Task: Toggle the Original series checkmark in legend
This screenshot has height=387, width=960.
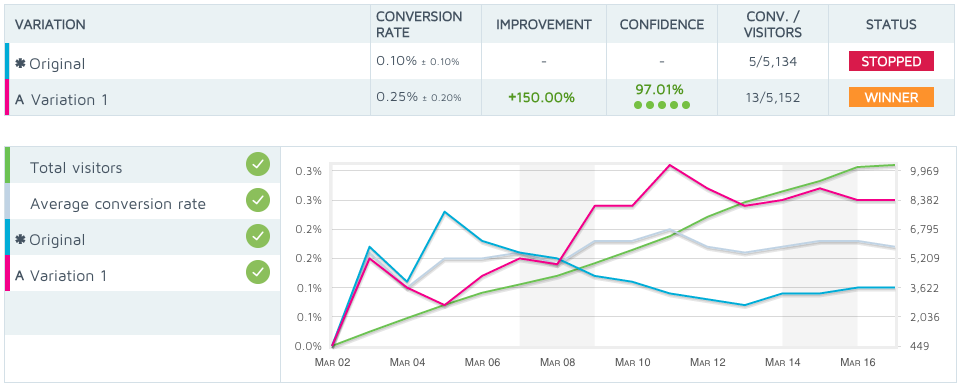Action: (x=258, y=236)
